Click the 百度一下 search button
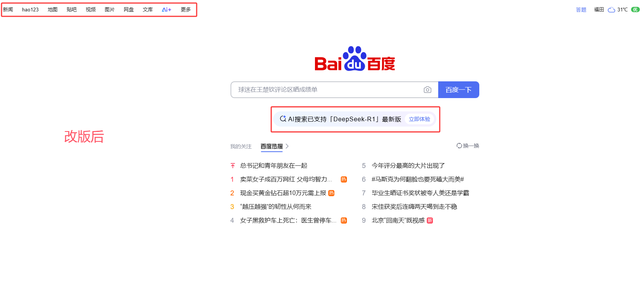The width and height of the screenshot is (644, 295). (x=459, y=90)
